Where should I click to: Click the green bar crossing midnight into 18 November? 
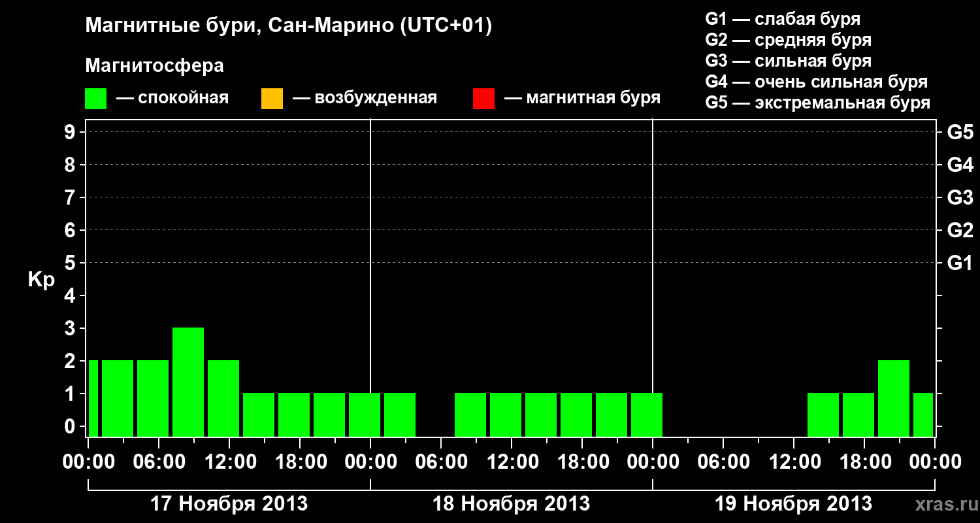pyautogui.click(x=365, y=414)
